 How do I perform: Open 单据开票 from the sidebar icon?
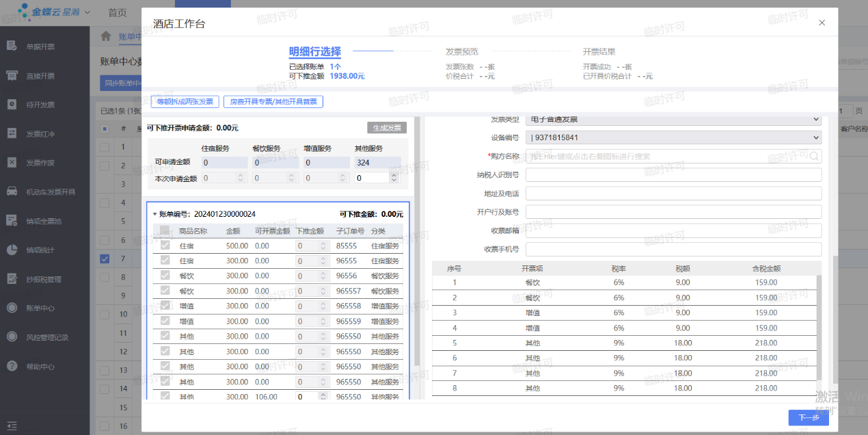(x=12, y=46)
